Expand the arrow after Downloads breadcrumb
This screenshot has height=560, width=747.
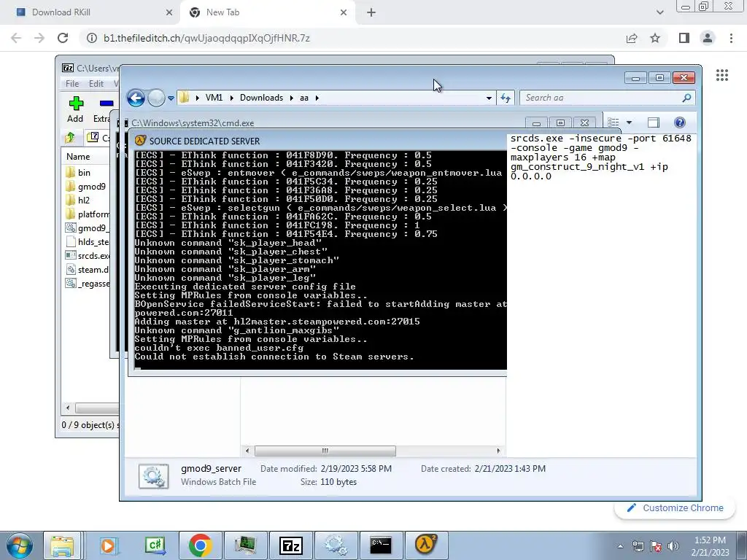[292, 98]
